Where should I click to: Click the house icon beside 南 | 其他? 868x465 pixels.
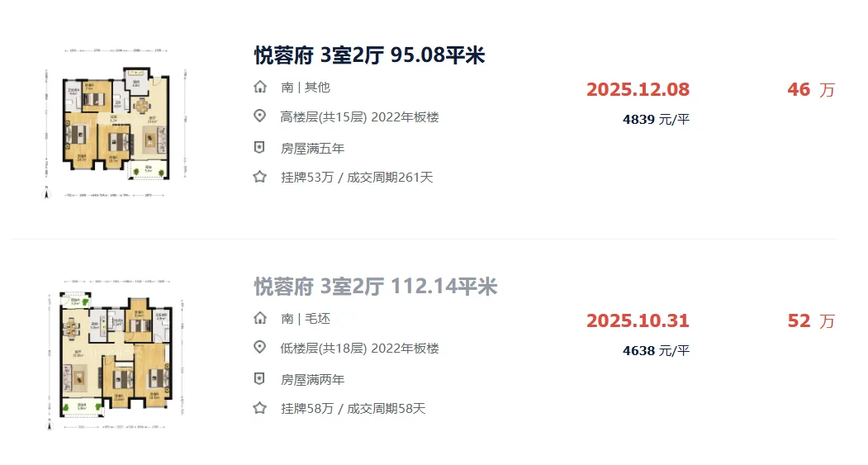point(260,87)
